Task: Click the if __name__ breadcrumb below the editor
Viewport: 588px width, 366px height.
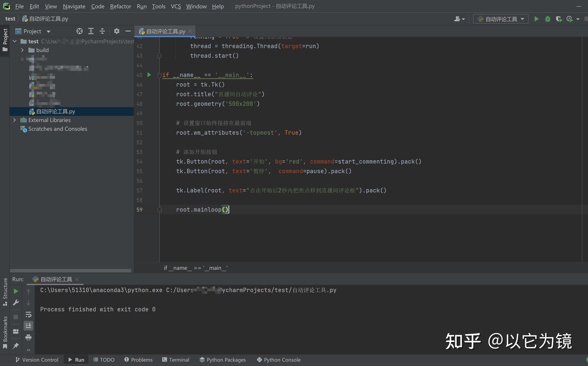Action: [x=195, y=268]
